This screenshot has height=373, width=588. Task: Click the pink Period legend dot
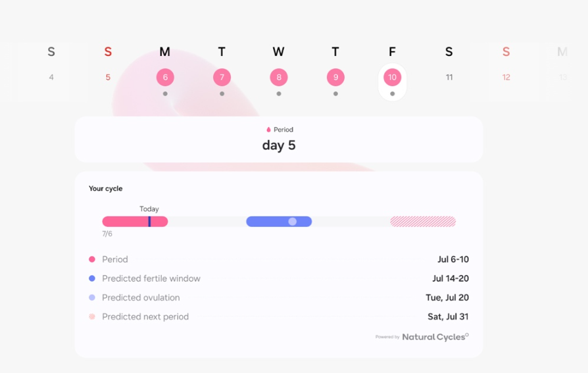[x=92, y=260]
